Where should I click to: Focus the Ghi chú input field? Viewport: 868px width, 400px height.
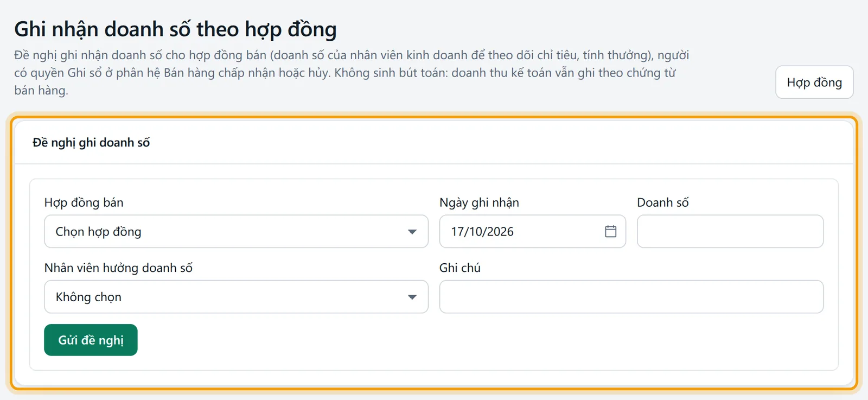click(x=631, y=296)
